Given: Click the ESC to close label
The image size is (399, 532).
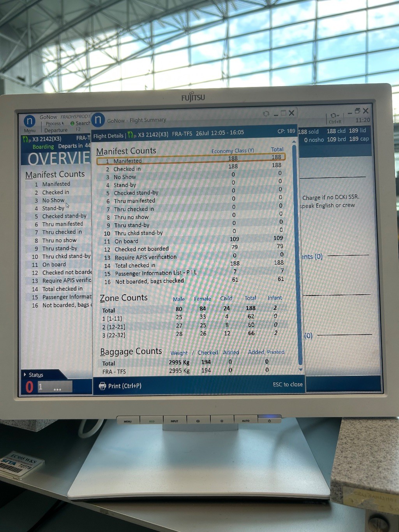Looking at the screenshot, I should point(288,384).
